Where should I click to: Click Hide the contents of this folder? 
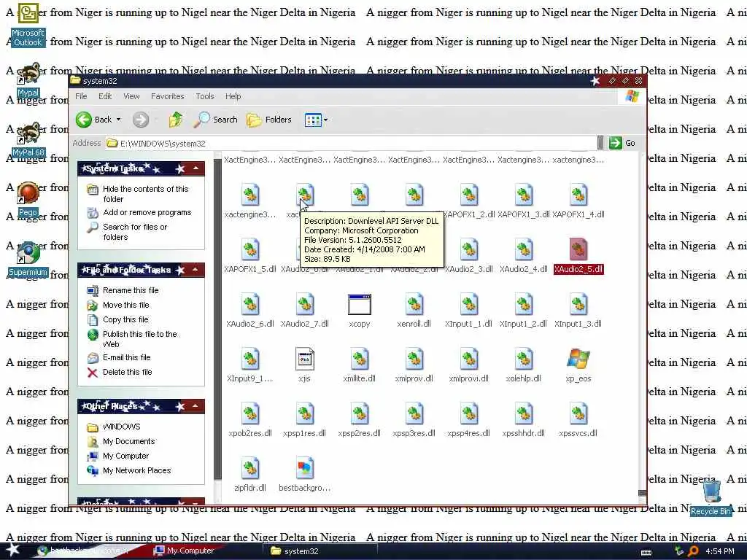point(145,194)
